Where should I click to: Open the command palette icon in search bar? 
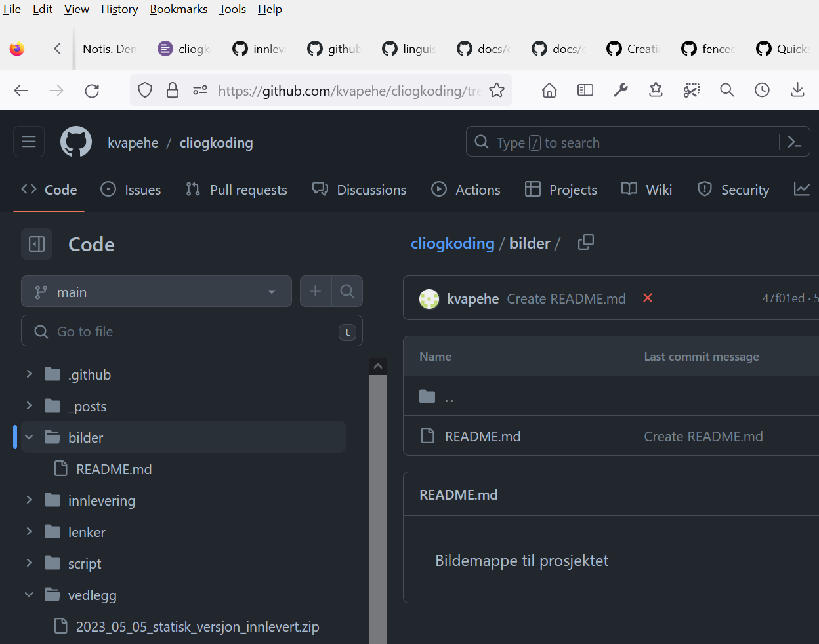[794, 142]
